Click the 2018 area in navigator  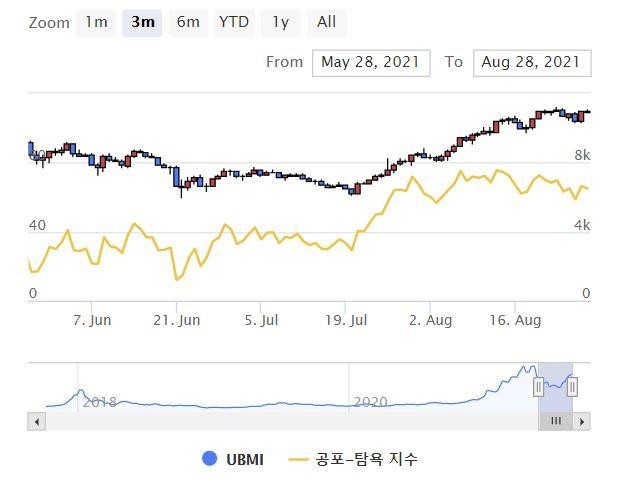(100, 401)
